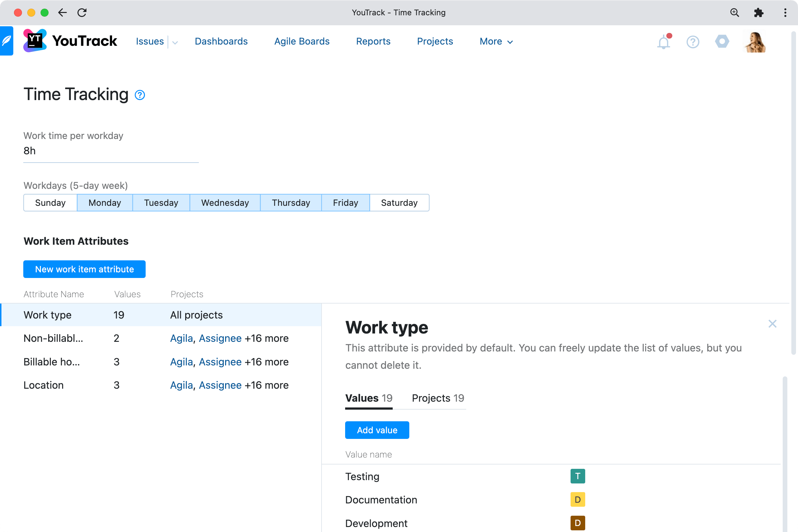Screen dimensions: 798x532
Task: Click the Work time per workday field
Action: point(111,151)
